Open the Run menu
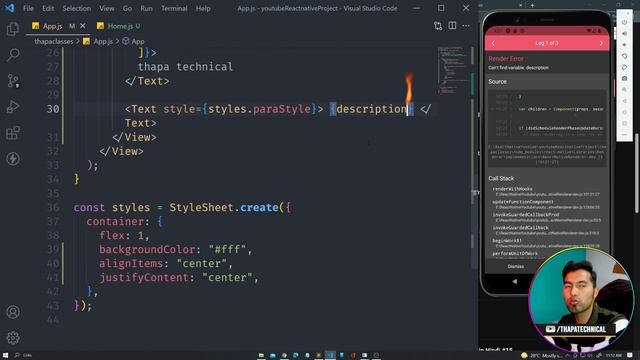The height and width of the screenshot is (360, 640). coord(146,8)
